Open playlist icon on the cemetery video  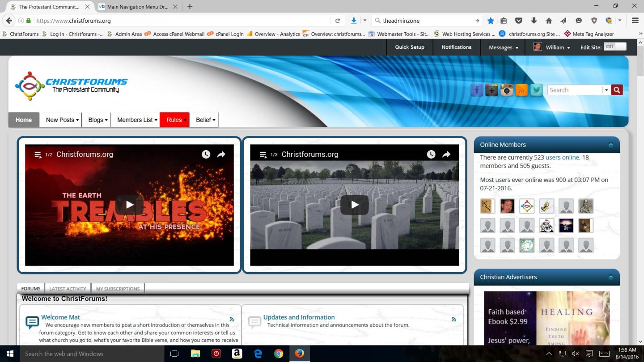[263, 155]
